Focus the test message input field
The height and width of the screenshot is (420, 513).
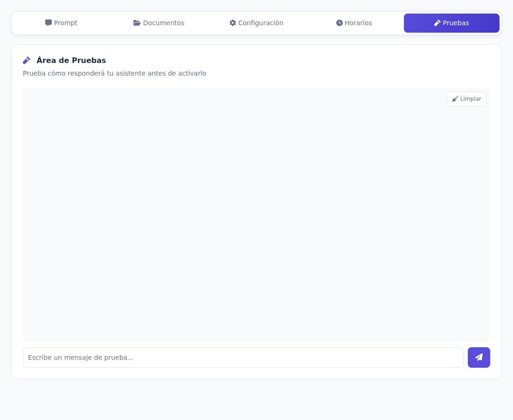point(243,357)
